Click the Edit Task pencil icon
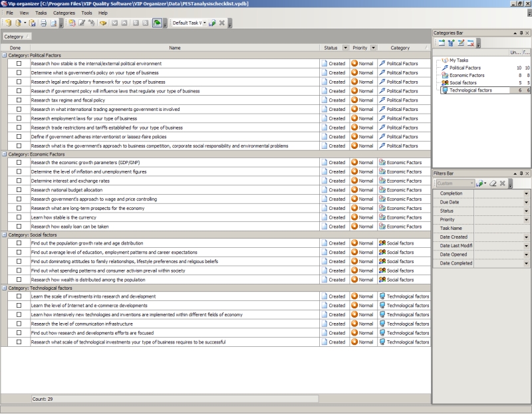 (82, 23)
